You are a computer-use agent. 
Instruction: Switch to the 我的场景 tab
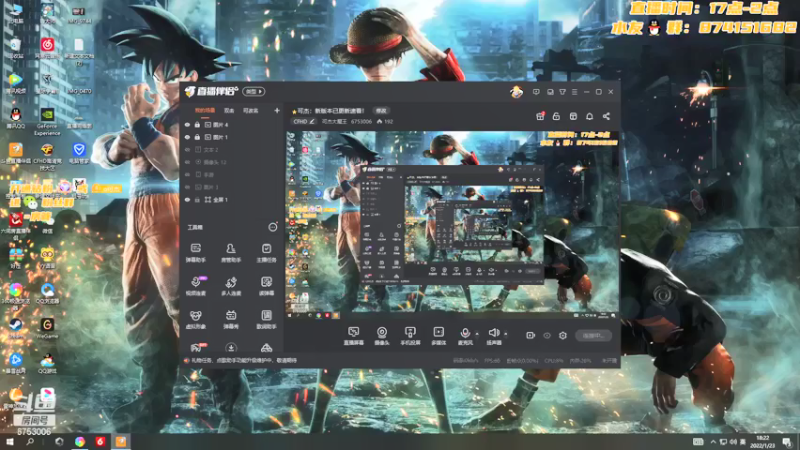[x=205, y=111]
